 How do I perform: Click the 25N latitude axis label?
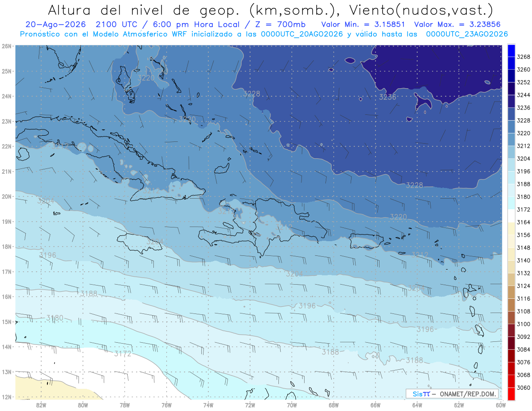click(x=7, y=71)
